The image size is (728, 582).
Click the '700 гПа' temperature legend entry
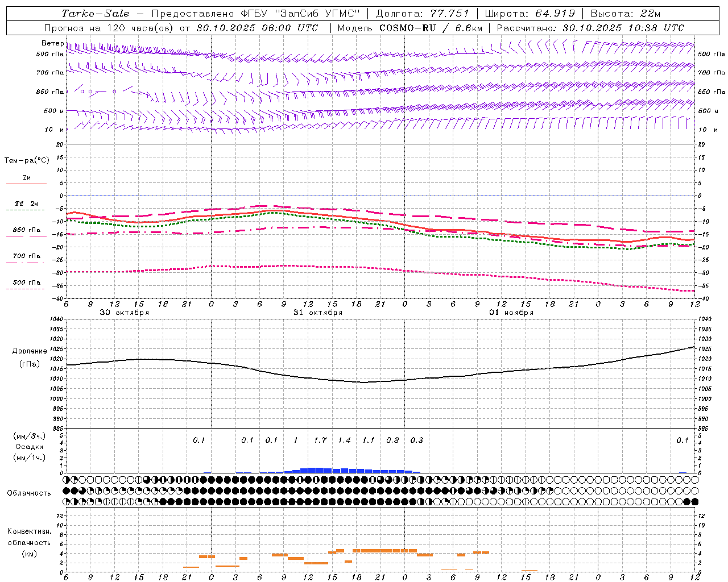tap(27, 256)
